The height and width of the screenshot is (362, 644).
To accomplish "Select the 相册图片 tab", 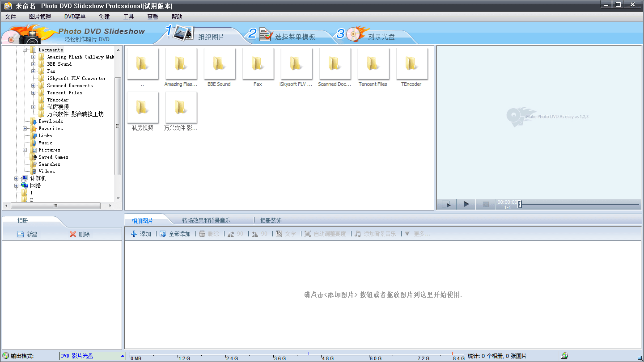I will (x=142, y=221).
